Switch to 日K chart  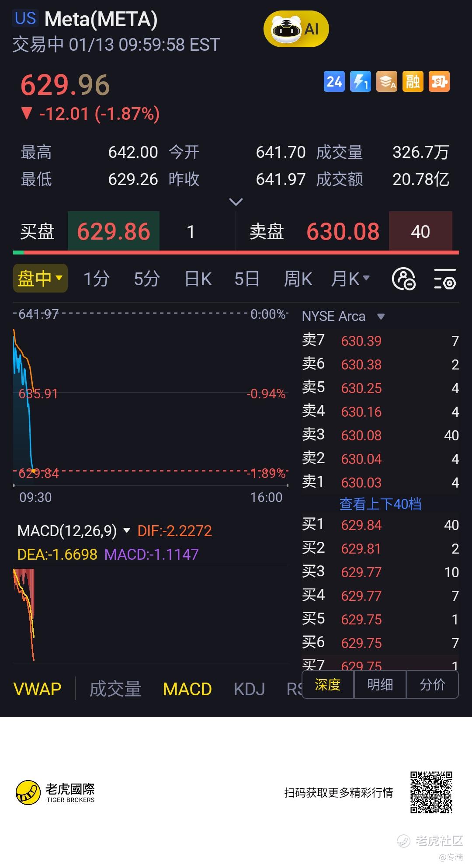[x=198, y=279]
